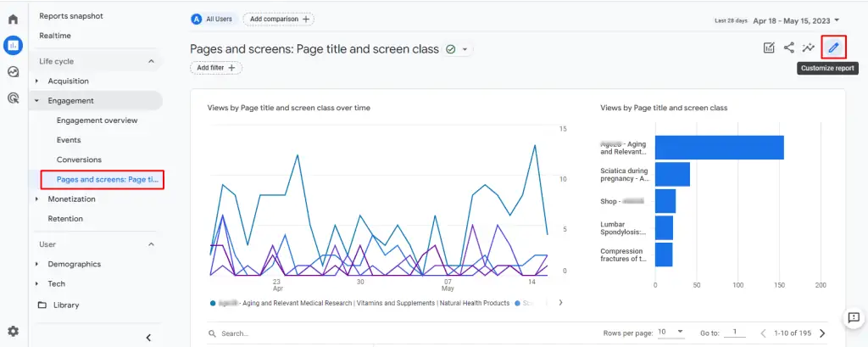Go to next page of table rows
The height and width of the screenshot is (347, 868).
pyautogui.click(x=822, y=333)
